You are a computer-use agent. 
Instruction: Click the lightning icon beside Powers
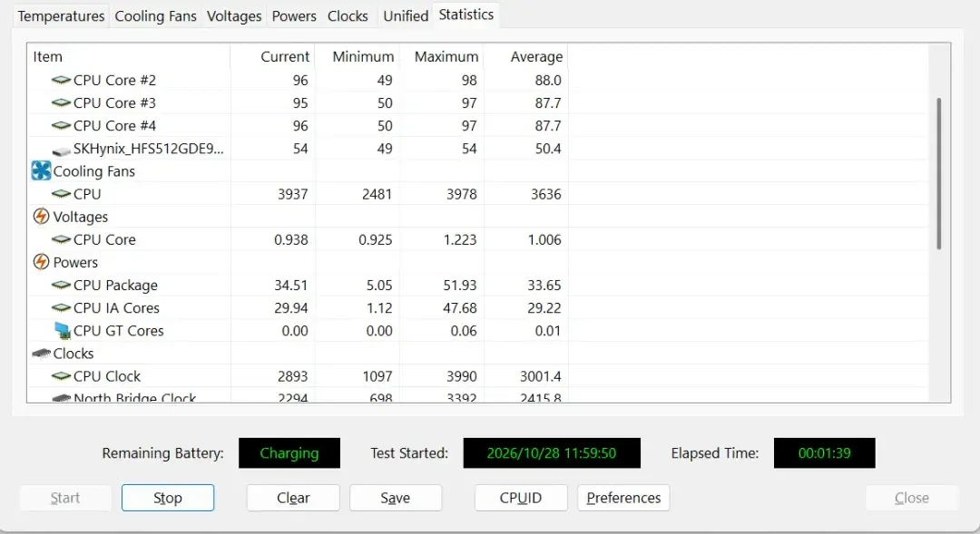41,262
